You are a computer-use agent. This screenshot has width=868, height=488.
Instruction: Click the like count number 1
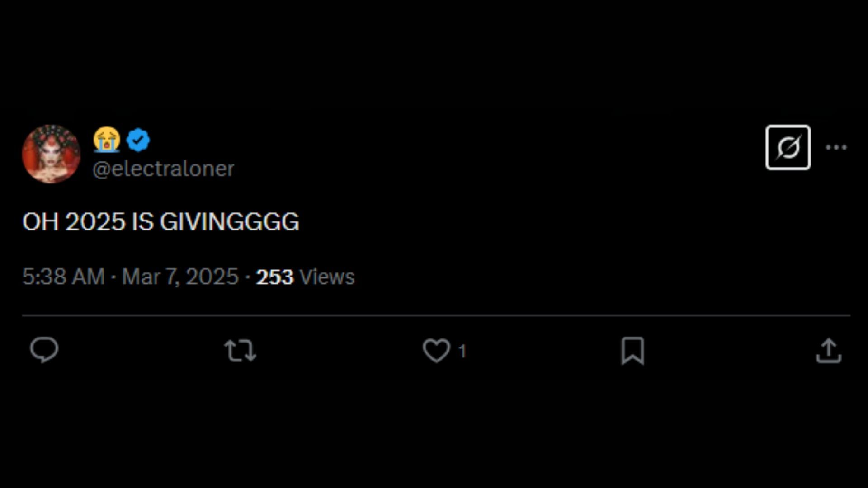click(462, 351)
